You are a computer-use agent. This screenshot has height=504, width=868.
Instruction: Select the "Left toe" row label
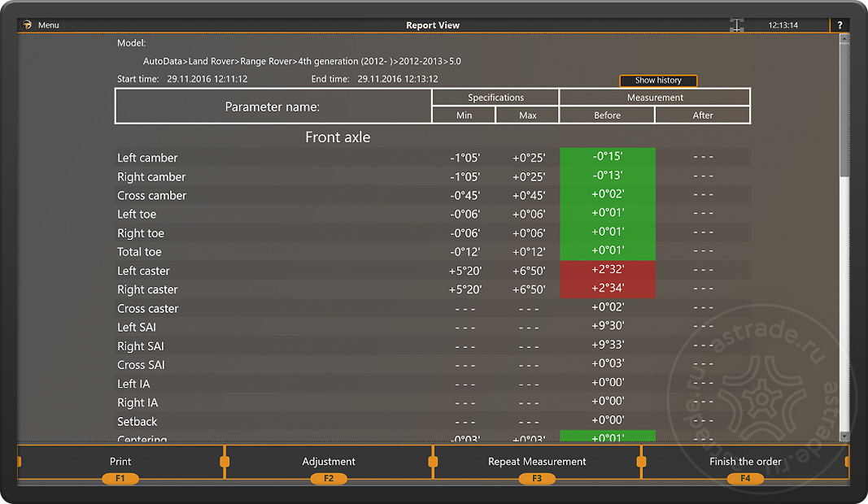coord(137,215)
